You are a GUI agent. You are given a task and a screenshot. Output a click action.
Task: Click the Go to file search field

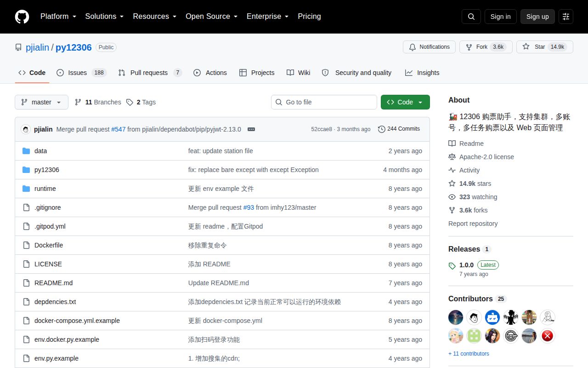[324, 102]
